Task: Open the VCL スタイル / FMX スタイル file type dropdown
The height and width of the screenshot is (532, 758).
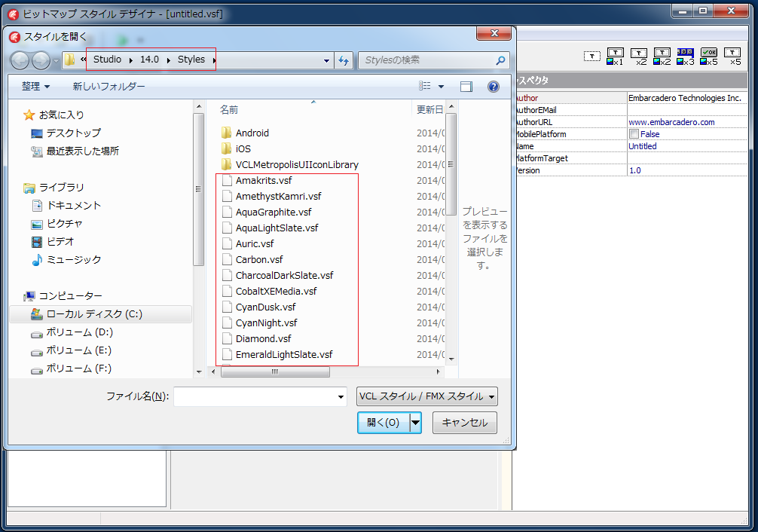Action: (427, 396)
